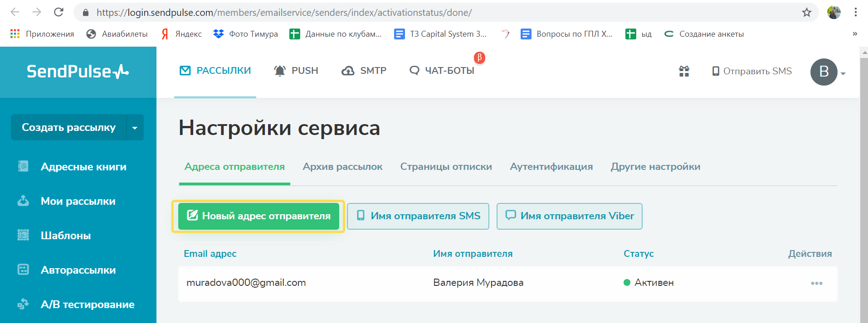868x323 pixels.
Task: Switch to the Другие настройки tab
Action: click(x=655, y=167)
